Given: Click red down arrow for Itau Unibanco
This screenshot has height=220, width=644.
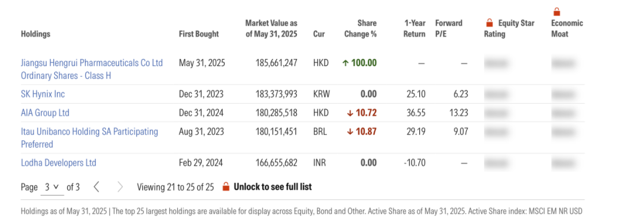Looking at the screenshot, I should (x=349, y=132).
